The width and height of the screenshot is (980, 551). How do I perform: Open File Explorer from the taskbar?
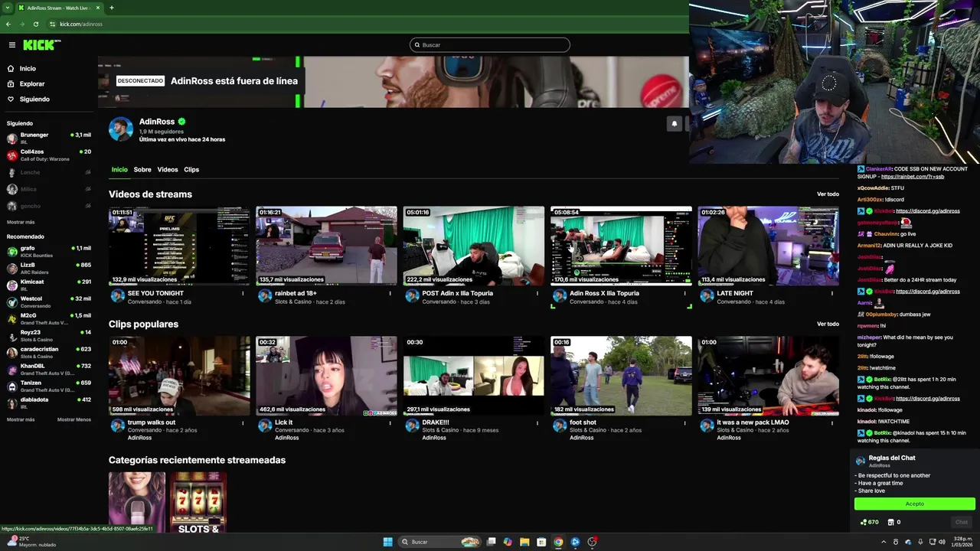click(524, 542)
